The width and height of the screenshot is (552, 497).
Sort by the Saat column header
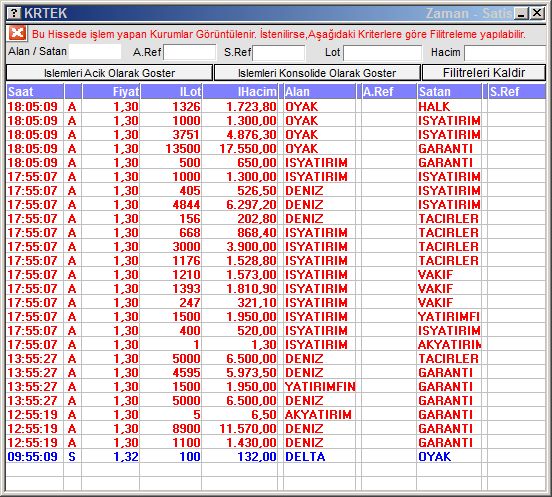tap(35, 92)
